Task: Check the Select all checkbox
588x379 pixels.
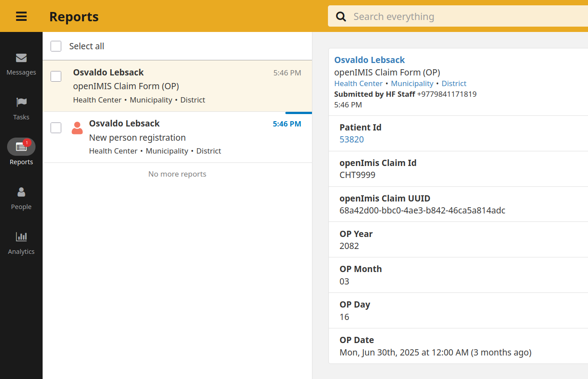Action: tap(56, 46)
